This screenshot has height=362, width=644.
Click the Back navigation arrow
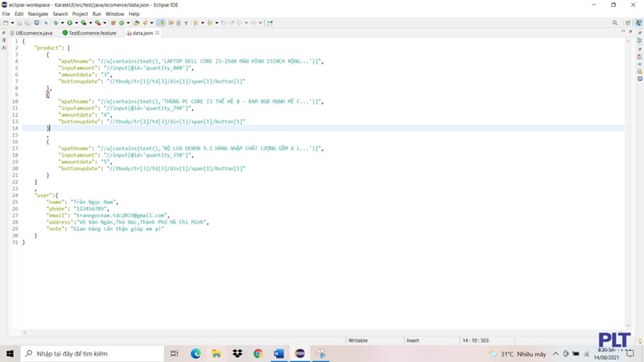coord(239,23)
